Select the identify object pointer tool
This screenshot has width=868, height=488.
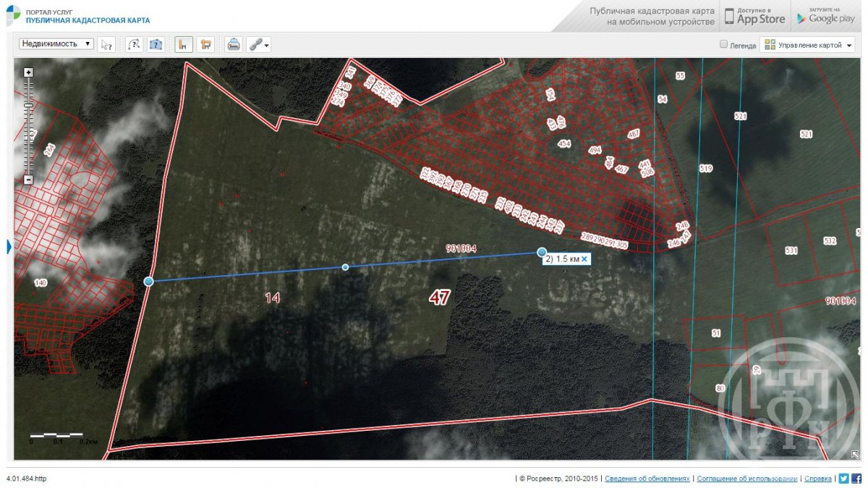106,44
